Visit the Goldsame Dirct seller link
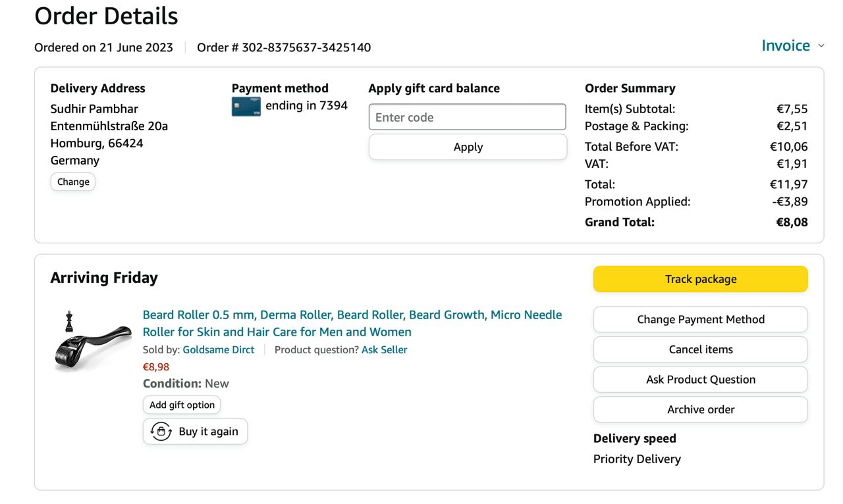Image resolution: width=843 pixels, height=504 pixels. tap(219, 350)
